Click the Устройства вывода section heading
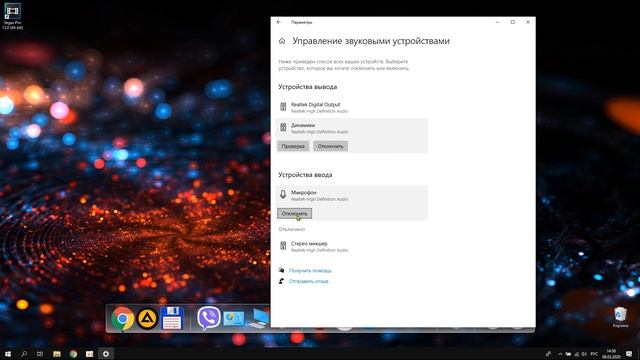 click(x=308, y=87)
